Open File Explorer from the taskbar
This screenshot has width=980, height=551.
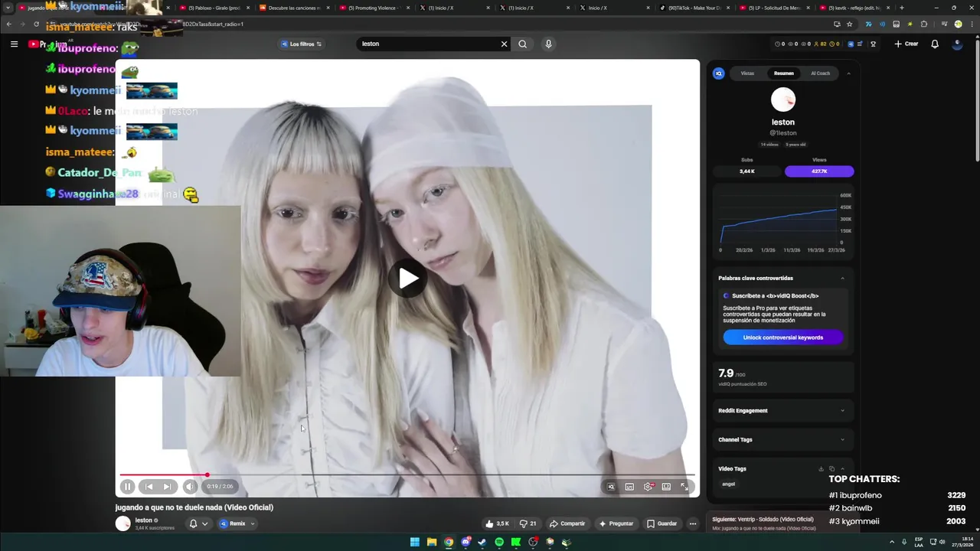pos(432,542)
